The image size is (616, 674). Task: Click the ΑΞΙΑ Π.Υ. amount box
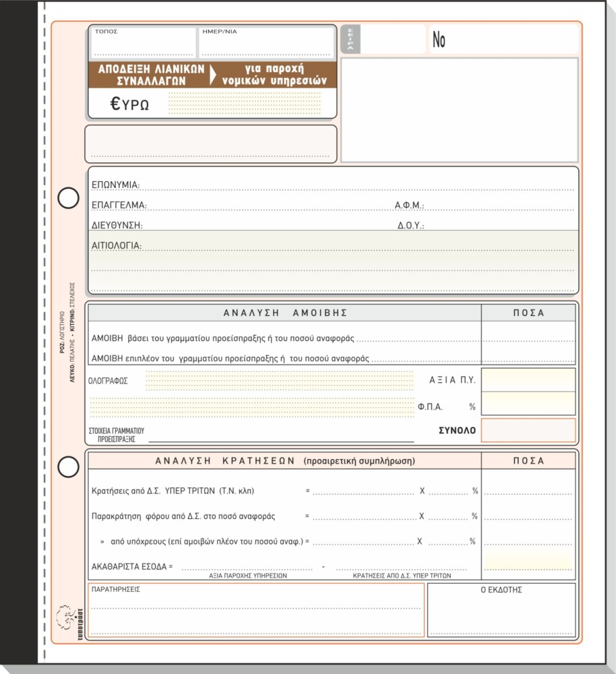528,379
